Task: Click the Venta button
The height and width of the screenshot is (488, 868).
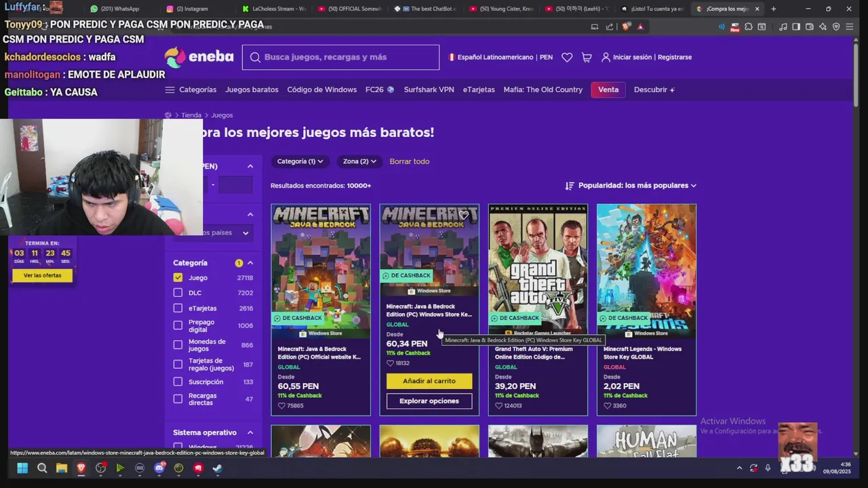Action: pyautogui.click(x=608, y=89)
